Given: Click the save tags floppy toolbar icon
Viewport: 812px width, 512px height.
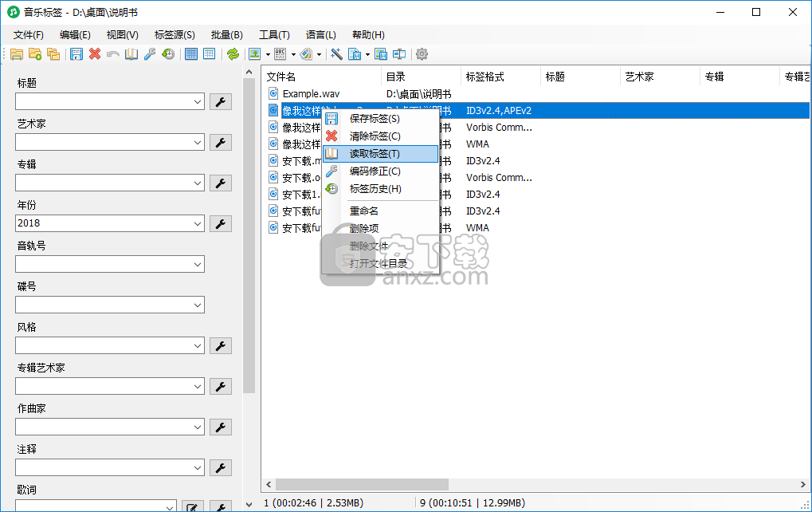Looking at the screenshot, I should [x=76, y=54].
